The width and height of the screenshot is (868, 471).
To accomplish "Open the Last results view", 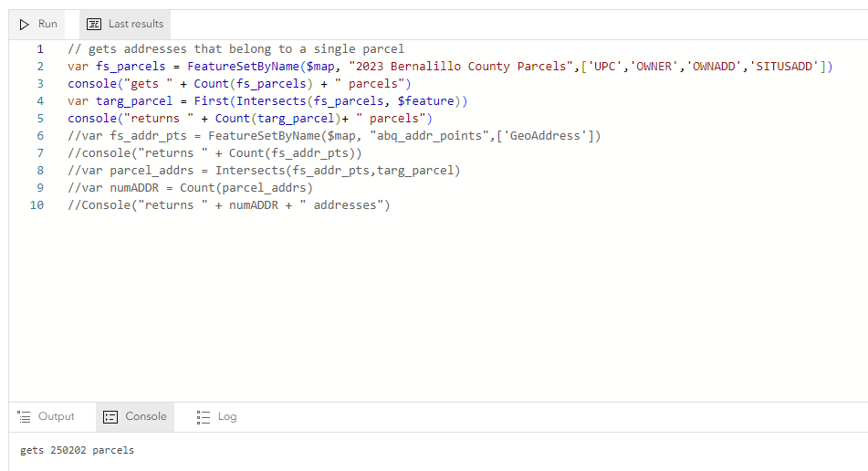I will click(135, 25).
